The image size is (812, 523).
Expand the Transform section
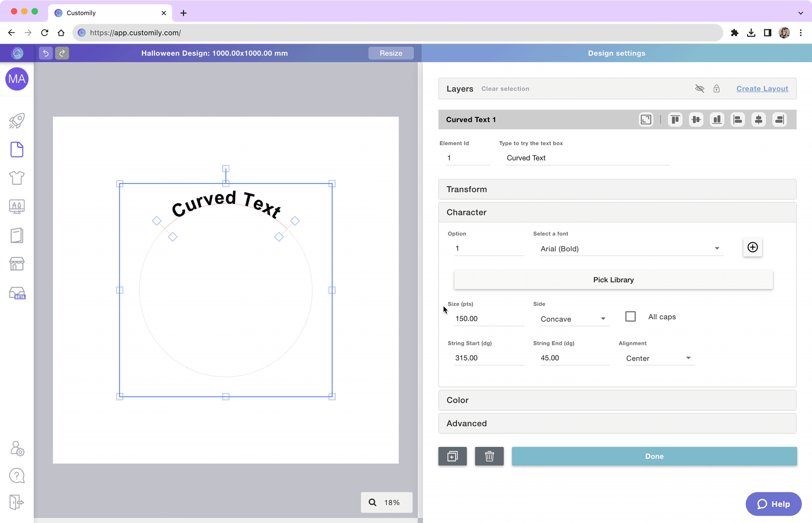coord(617,189)
